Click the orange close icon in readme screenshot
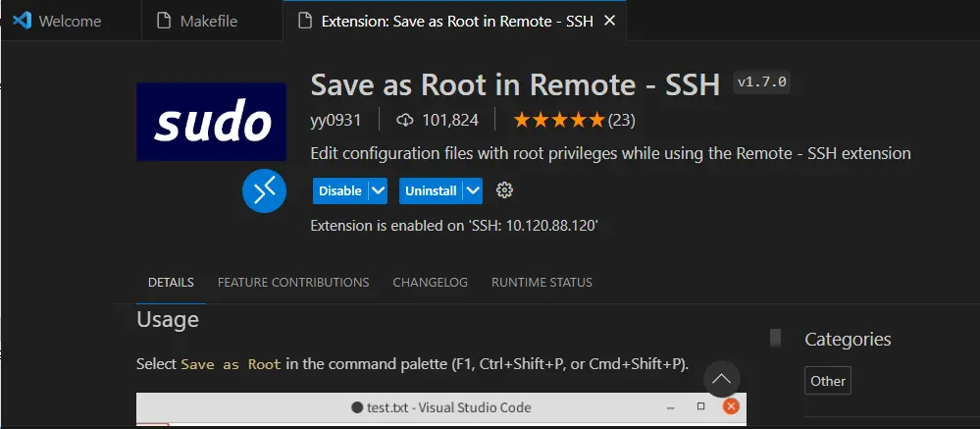 coord(731,406)
